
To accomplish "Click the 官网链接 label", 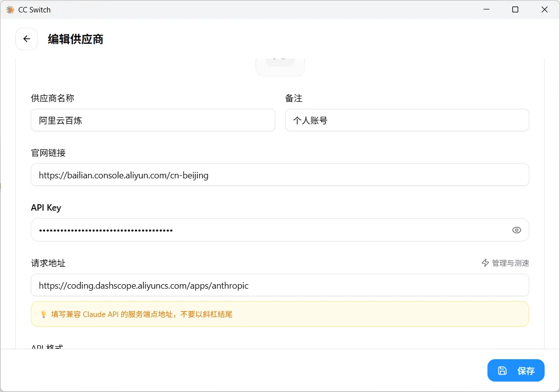I will (48, 153).
